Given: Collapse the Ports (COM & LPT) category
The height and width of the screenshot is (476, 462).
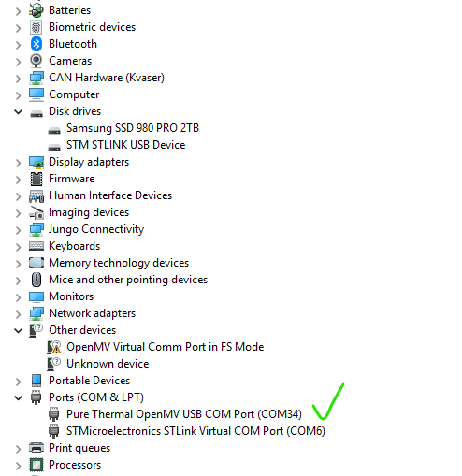Looking at the screenshot, I should pos(19,397).
